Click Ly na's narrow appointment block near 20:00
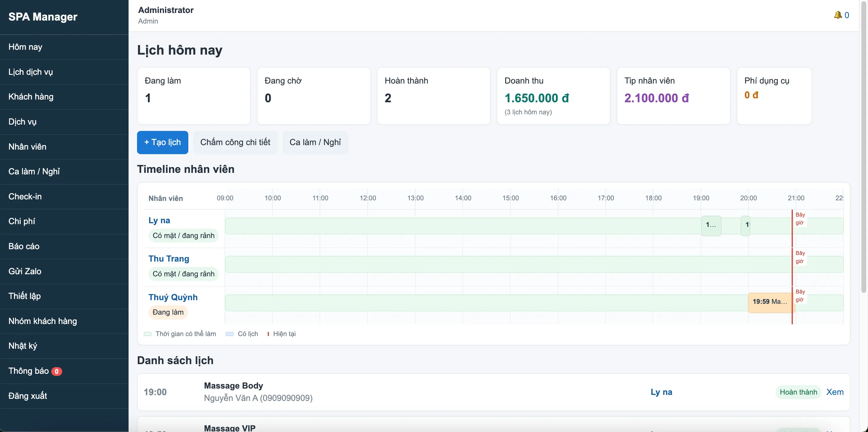Screen dimensions: 868x432 tap(745, 225)
